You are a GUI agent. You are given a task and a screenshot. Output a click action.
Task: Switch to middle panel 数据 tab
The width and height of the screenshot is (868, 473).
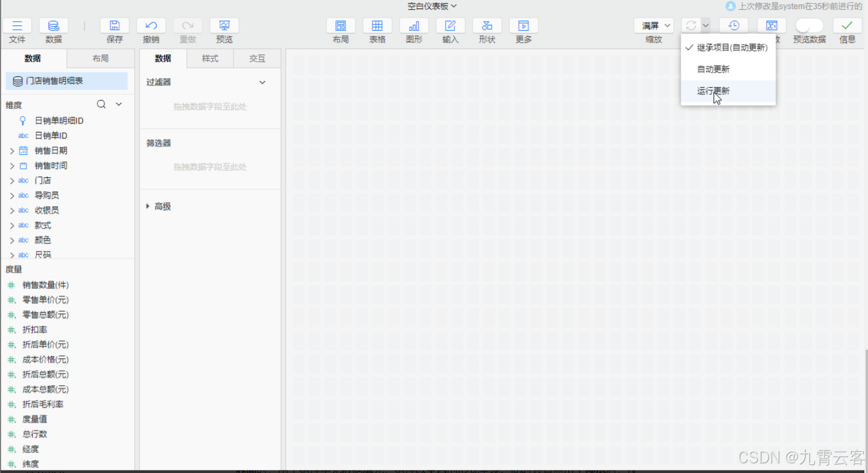[x=163, y=59]
